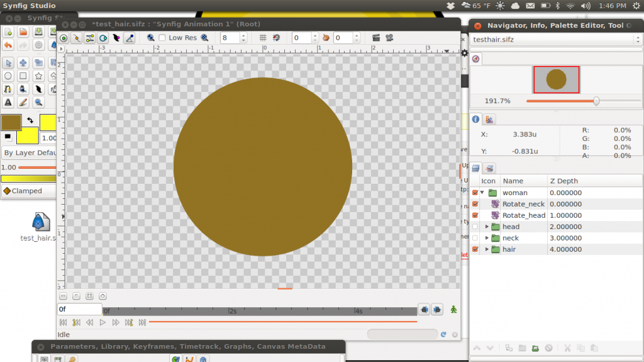Viewport: 644px width, 362px height.
Task: Click the current time field 0f
Action: (x=80, y=309)
